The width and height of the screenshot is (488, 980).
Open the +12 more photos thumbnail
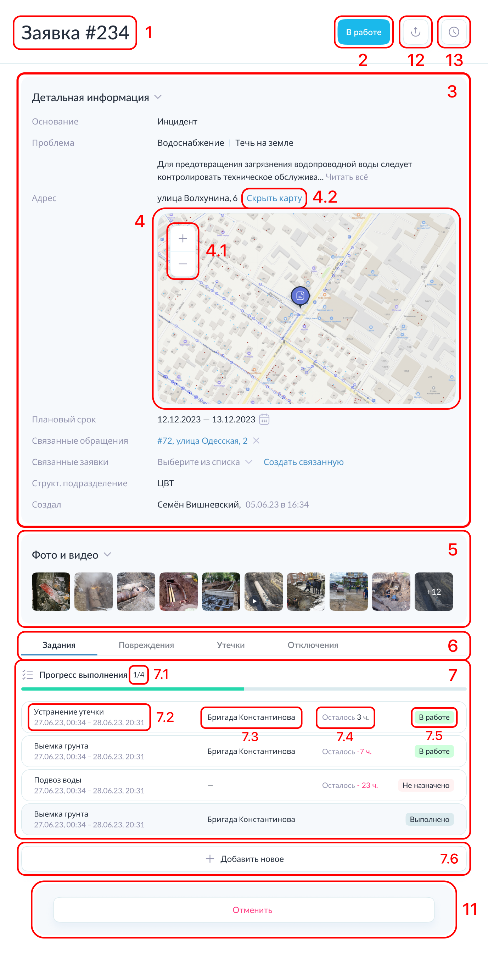[433, 592]
